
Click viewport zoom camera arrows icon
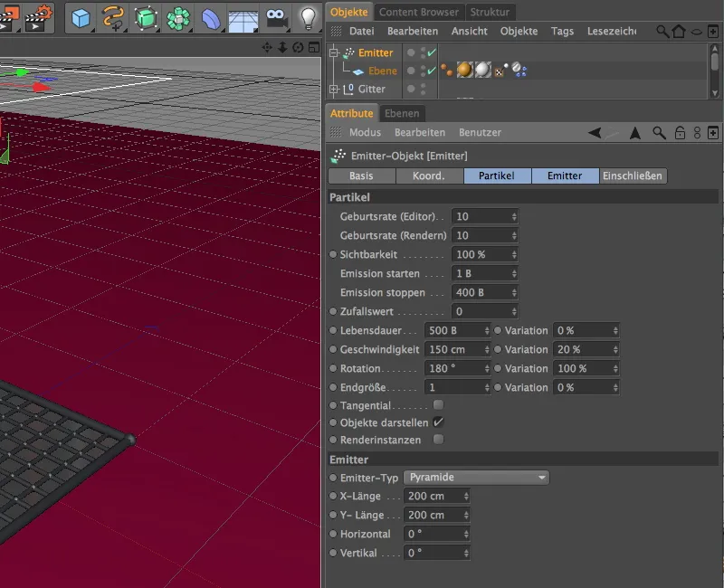click(282, 47)
